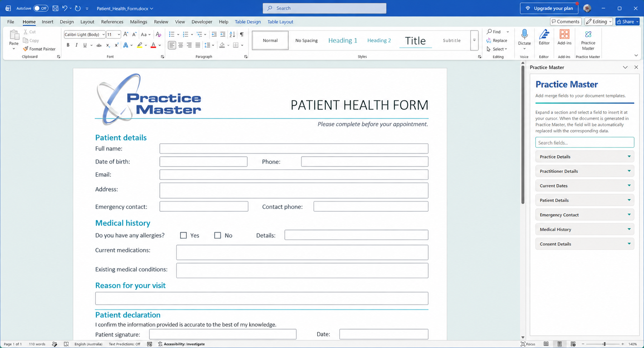Open the Mailings tab
This screenshot has width=644, height=348.
click(139, 22)
